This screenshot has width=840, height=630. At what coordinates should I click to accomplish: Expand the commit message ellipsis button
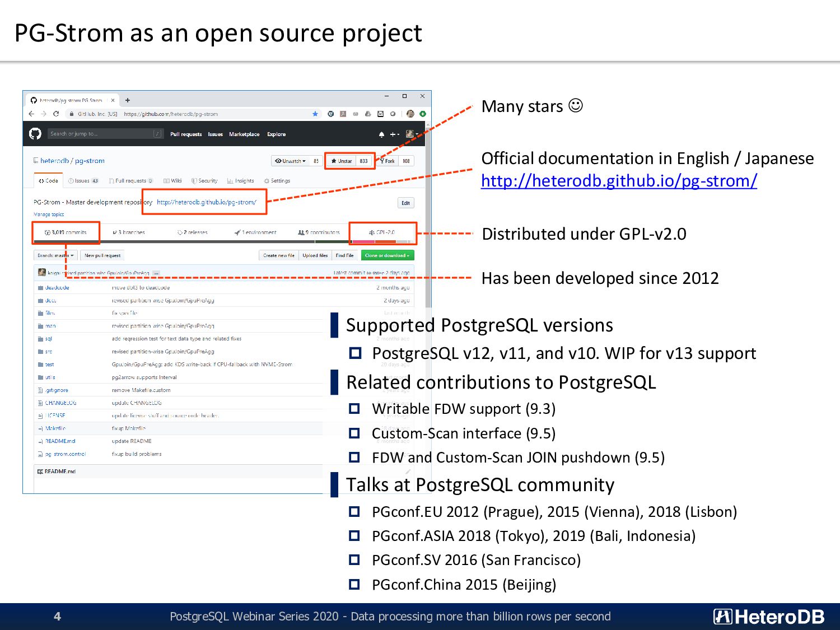[x=156, y=273]
